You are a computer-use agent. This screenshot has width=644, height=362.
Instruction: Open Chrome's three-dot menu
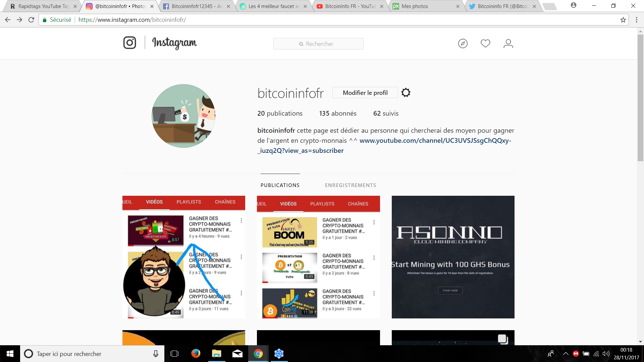637,20
